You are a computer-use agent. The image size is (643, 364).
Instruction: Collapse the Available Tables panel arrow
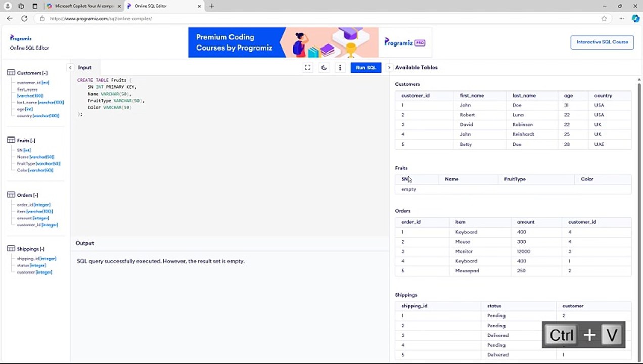(x=389, y=67)
